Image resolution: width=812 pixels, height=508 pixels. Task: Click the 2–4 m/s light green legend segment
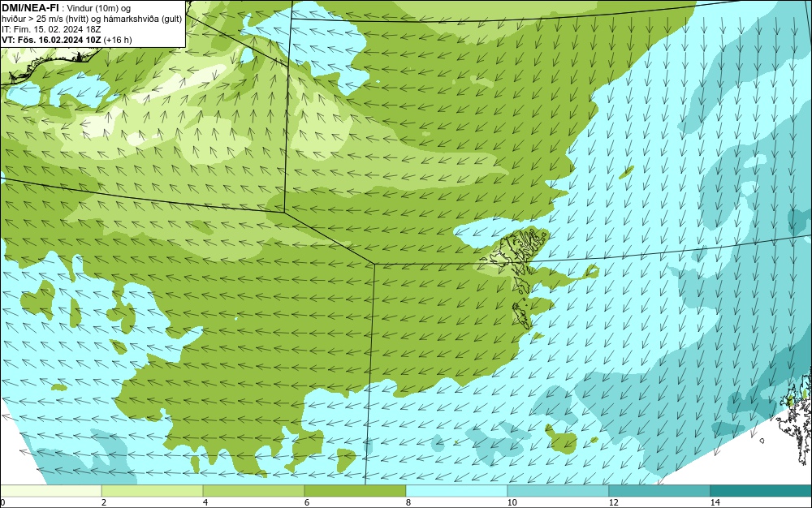point(153,491)
